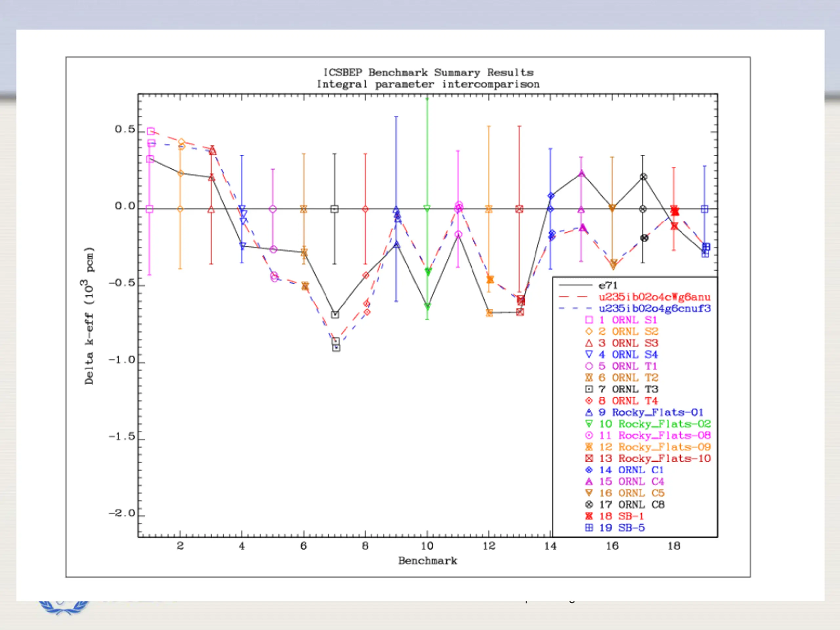Click the Benchmark x-axis label
The width and height of the screenshot is (840, 630).
[428, 560]
